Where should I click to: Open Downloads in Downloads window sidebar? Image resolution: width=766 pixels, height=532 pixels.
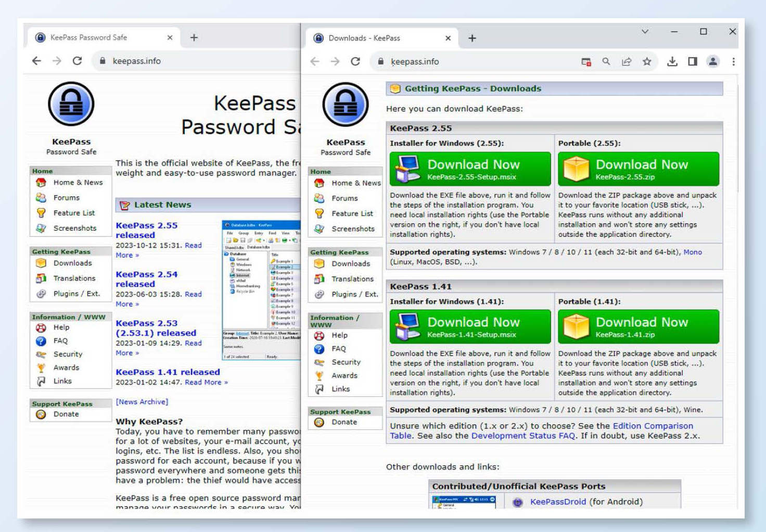coord(351,264)
